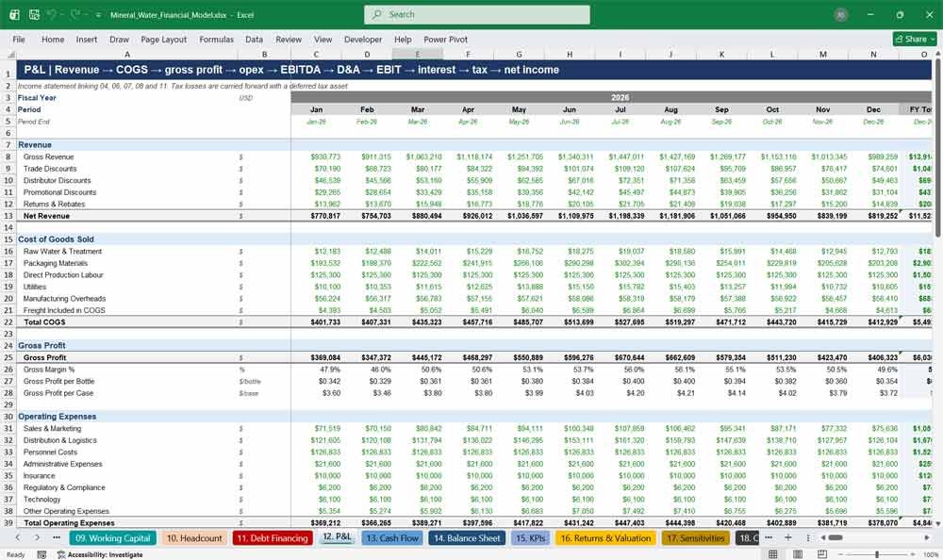Select the Packaging Materials label cell
The image size is (943, 560).
click(127, 263)
